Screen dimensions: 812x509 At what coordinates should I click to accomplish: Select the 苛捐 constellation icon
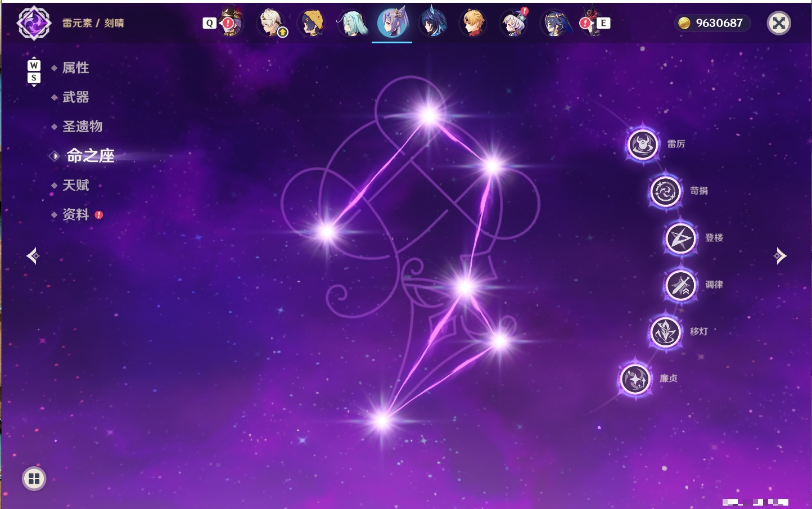(x=666, y=191)
